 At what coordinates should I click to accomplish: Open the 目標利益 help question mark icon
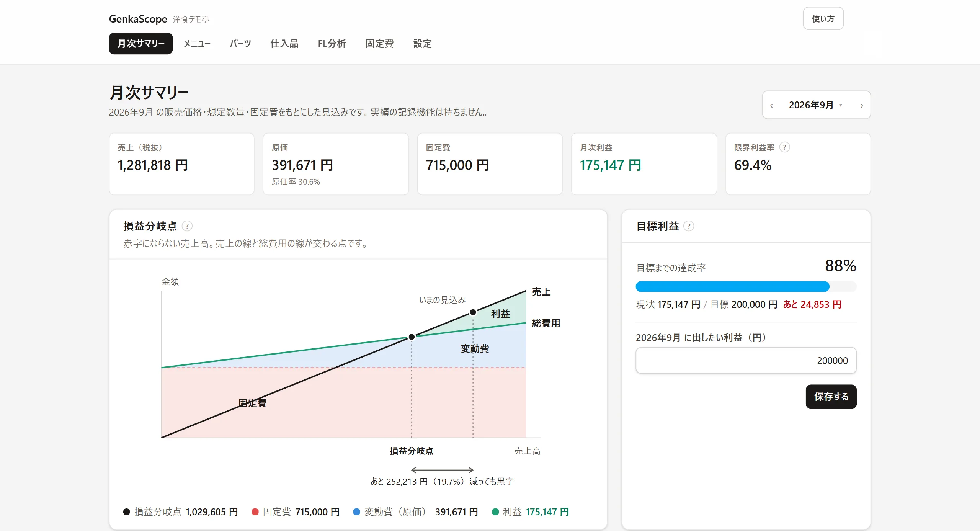(x=689, y=226)
